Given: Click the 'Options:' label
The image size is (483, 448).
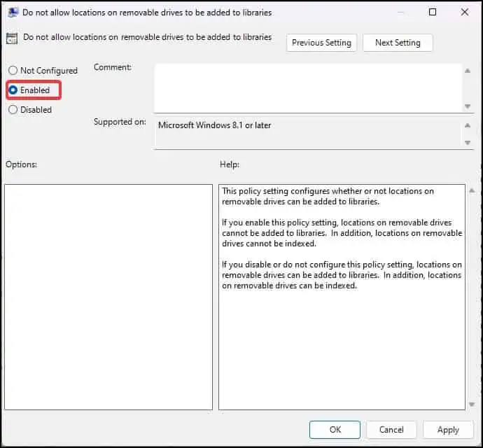Looking at the screenshot, I should click(x=21, y=164).
